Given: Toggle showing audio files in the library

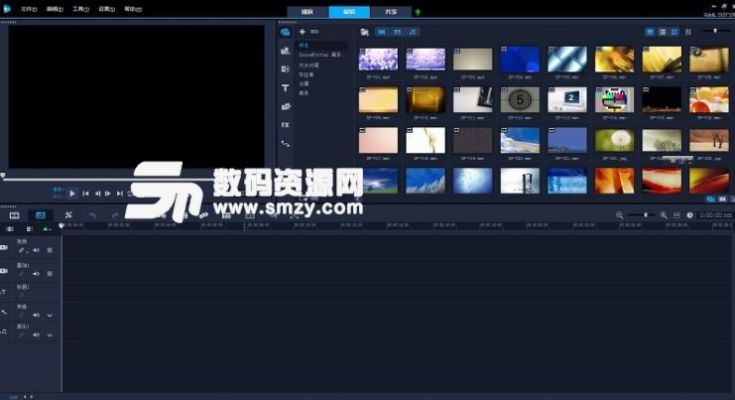Looking at the screenshot, I should (412, 32).
